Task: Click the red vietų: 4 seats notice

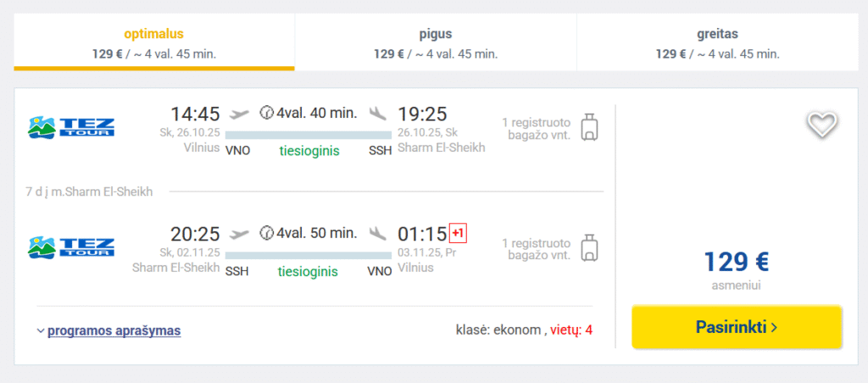Action: click(571, 330)
